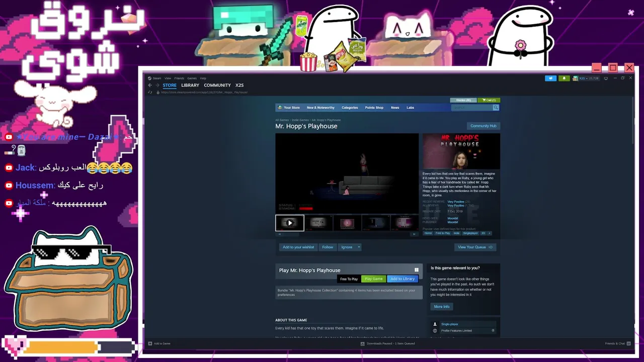This screenshot has height=362, width=644.
Task: Expand the Ignore options dropdown arrow
Action: 359,247
